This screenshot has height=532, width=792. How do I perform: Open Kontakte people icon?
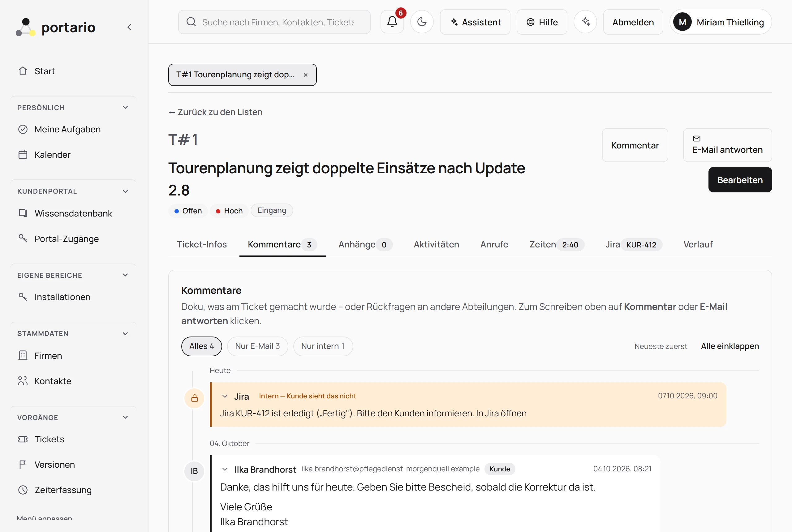point(23,381)
